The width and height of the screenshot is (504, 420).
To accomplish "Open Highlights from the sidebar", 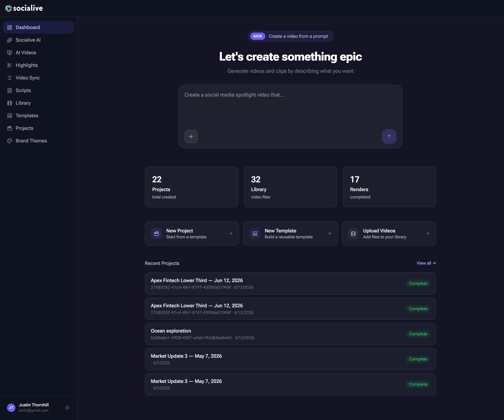I will point(38,65).
